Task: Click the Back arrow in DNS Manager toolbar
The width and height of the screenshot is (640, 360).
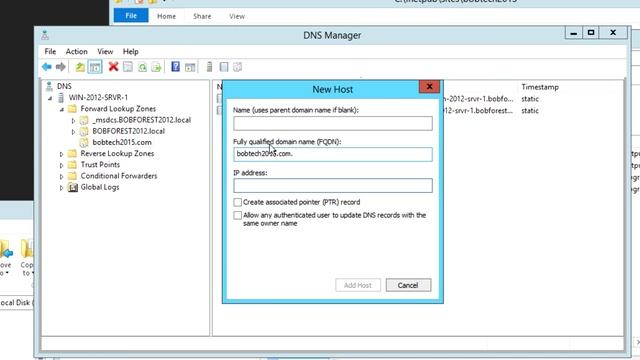Action: pos(47,67)
